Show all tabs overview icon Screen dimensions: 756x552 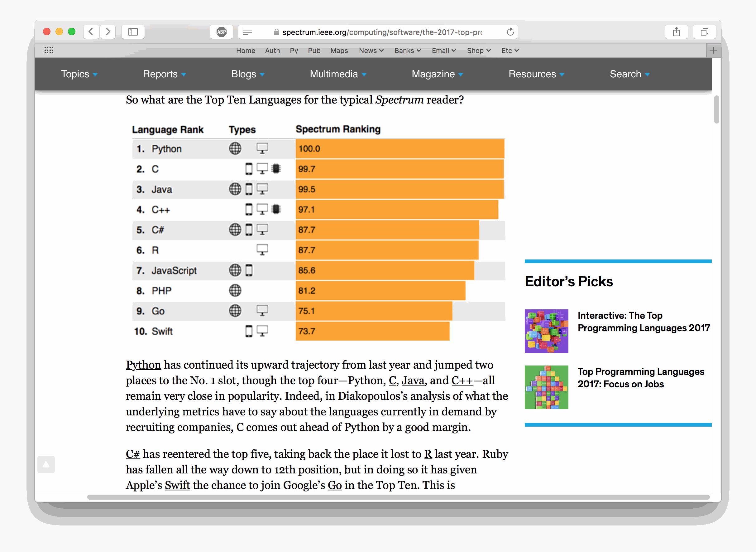coord(704,32)
